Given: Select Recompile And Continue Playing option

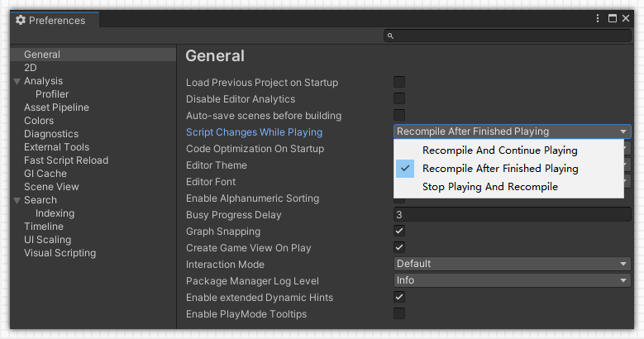Looking at the screenshot, I should [499, 150].
